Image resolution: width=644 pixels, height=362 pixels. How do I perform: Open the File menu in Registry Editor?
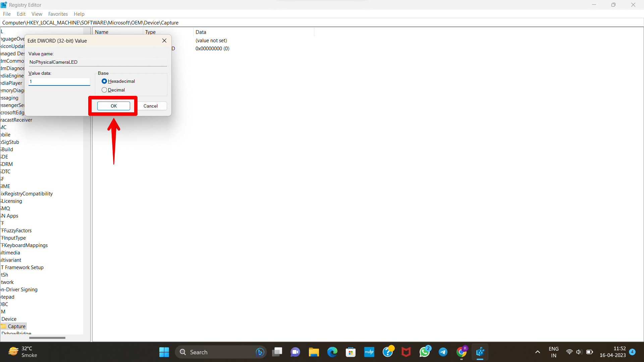tap(7, 14)
